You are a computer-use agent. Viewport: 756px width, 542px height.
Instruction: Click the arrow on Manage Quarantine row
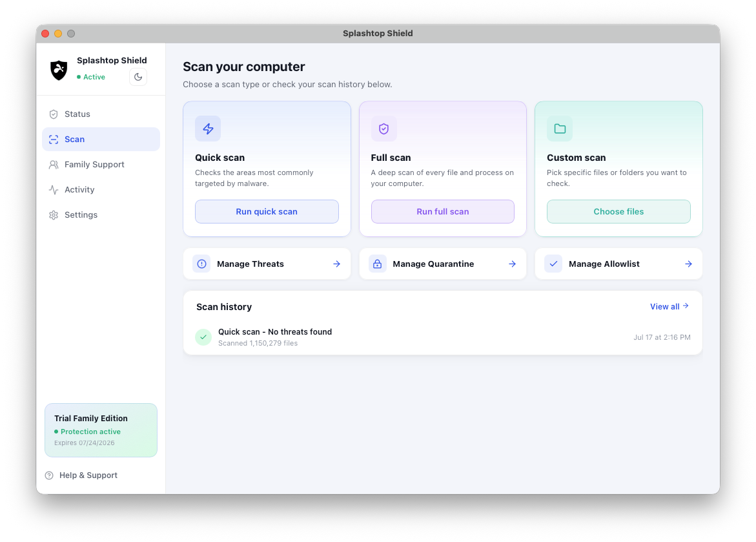[x=513, y=264]
